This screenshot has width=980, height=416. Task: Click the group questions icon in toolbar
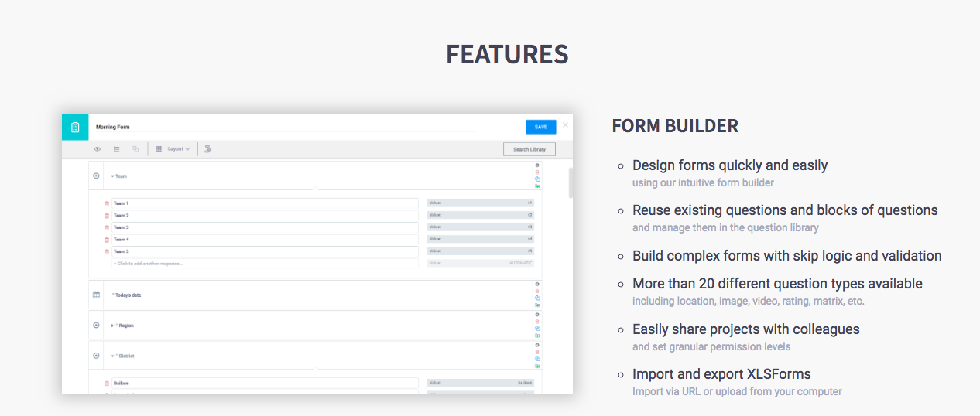pos(135,149)
